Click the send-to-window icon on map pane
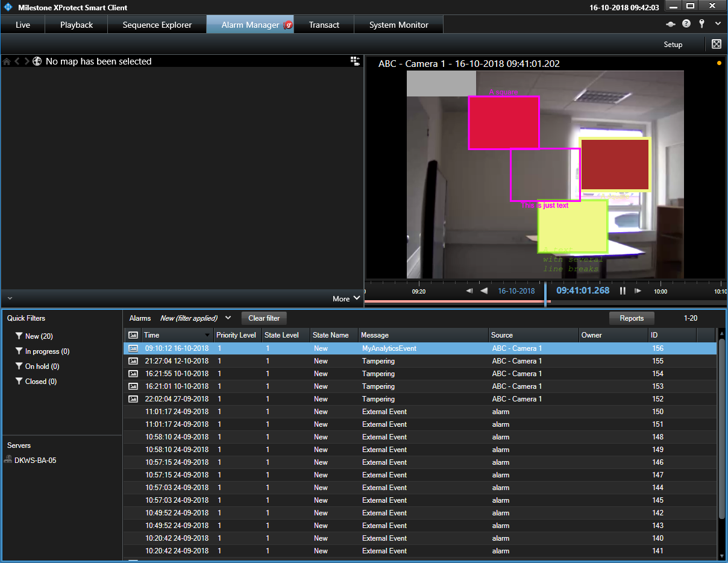The width and height of the screenshot is (728, 563). click(355, 61)
